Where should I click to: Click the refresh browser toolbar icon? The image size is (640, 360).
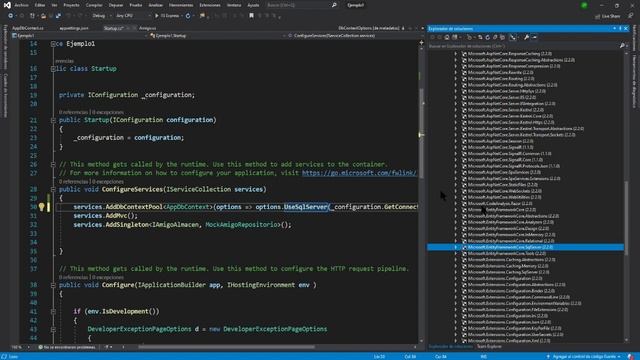188,16
